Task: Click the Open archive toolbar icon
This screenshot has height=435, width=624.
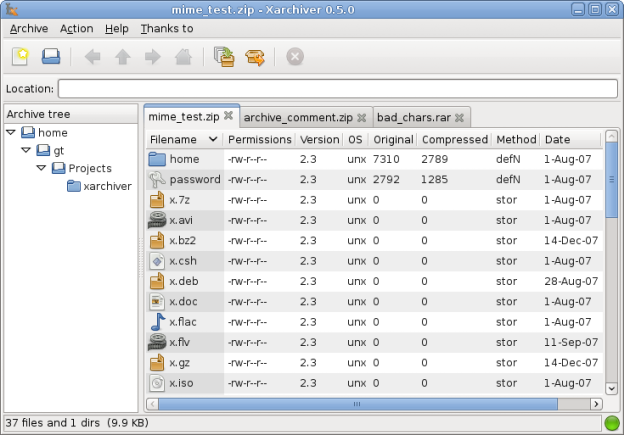Action: click(x=50, y=57)
